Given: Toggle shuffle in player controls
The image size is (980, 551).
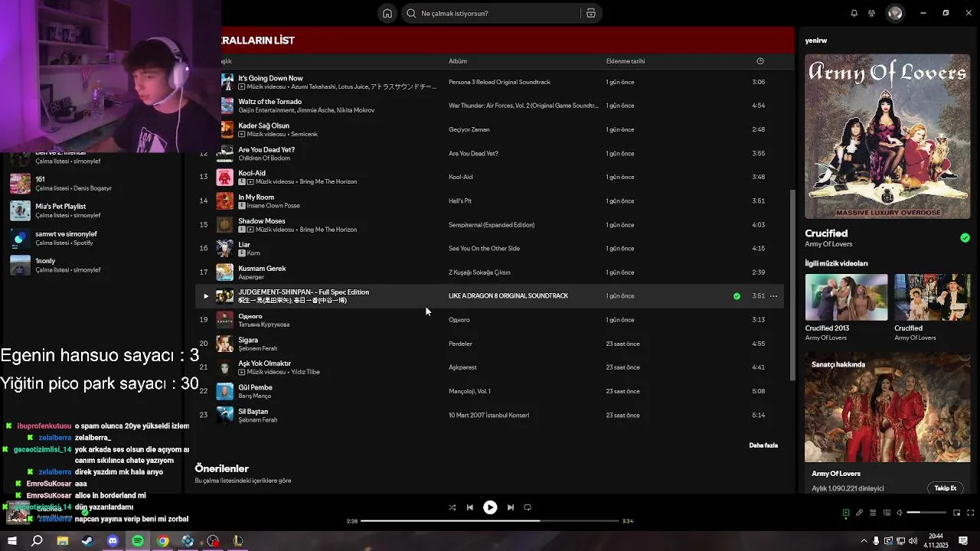Looking at the screenshot, I should coord(452,507).
